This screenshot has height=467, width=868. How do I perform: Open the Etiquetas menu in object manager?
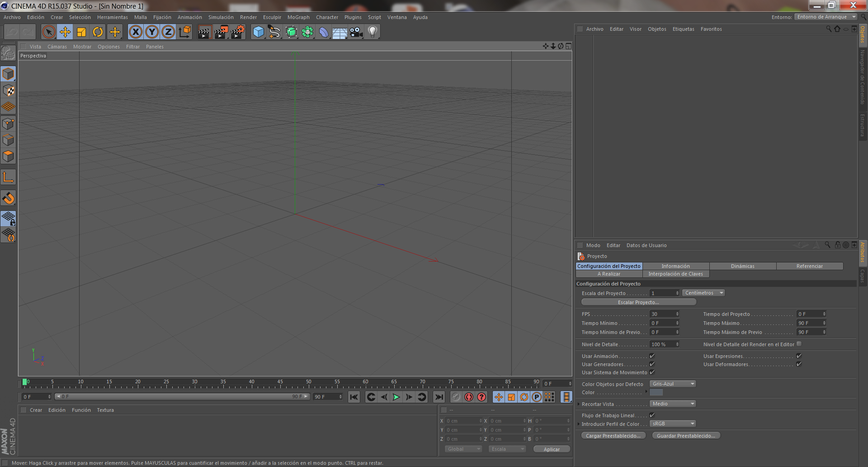pyautogui.click(x=683, y=29)
